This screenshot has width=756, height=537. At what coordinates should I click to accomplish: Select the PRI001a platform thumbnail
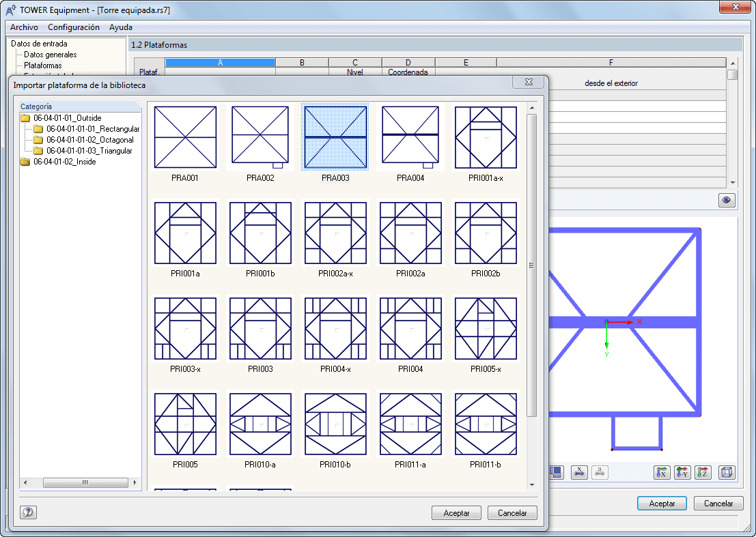pyautogui.click(x=185, y=233)
